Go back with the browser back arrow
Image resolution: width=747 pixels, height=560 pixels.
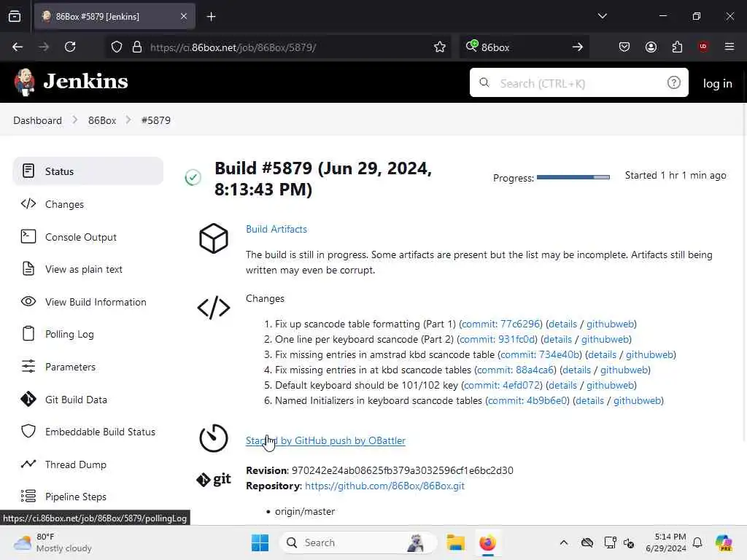[18, 47]
